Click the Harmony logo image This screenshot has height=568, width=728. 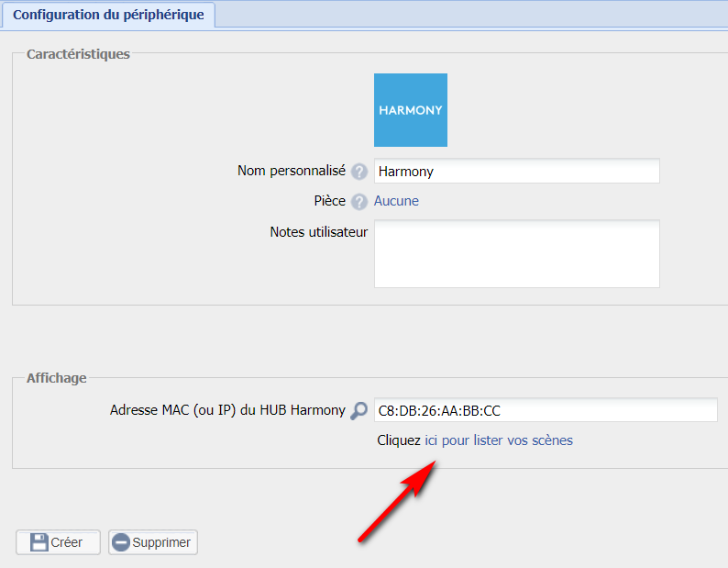410,110
